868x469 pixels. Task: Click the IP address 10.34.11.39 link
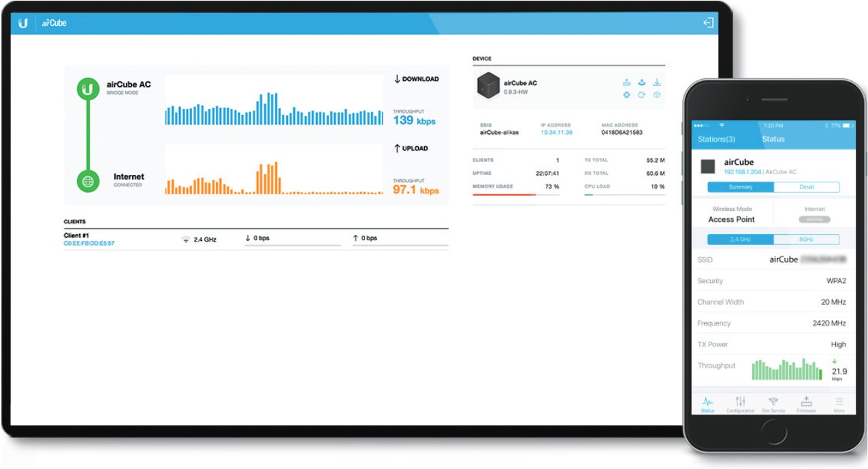click(x=556, y=133)
